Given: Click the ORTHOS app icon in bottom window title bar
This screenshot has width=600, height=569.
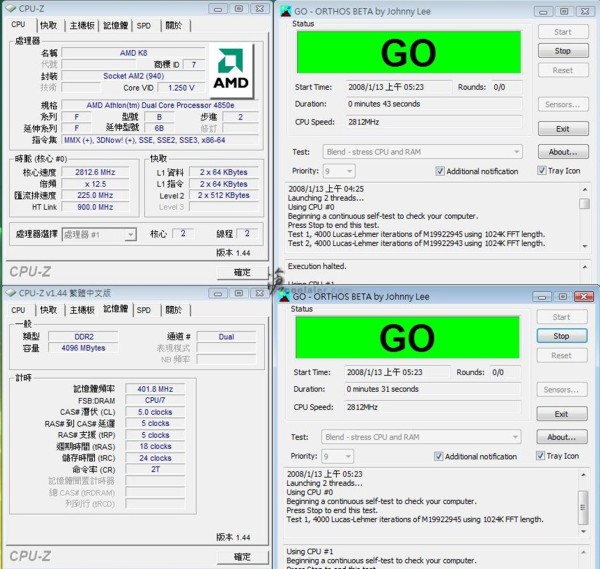Looking at the screenshot, I should [x=285, y=296].
